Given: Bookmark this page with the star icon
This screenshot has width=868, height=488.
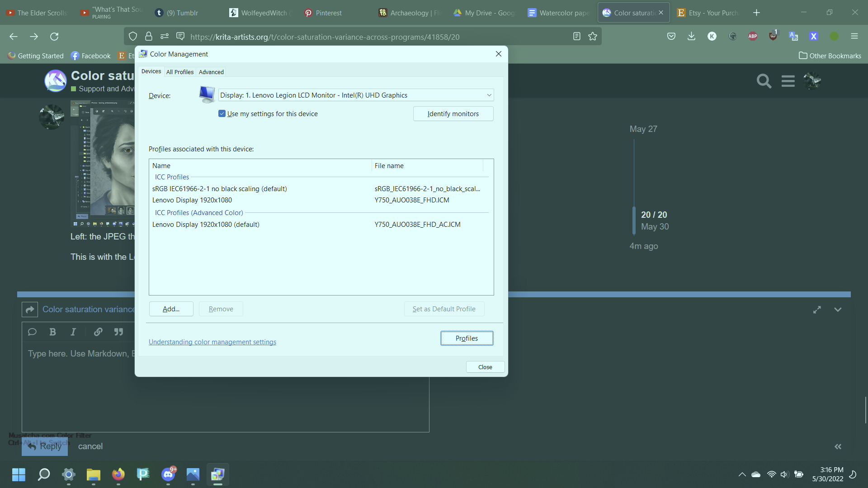Looking at the screenshot, I should tap(593, 37).
